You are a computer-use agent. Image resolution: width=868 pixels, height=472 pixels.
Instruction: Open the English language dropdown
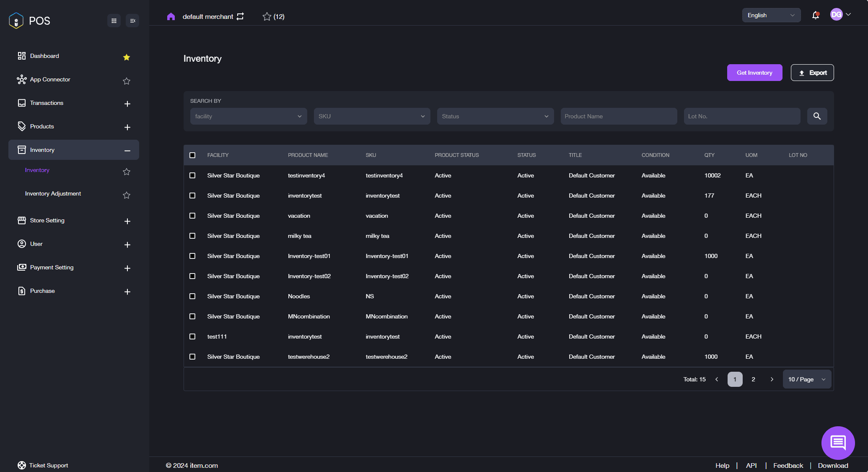(771, 15)
